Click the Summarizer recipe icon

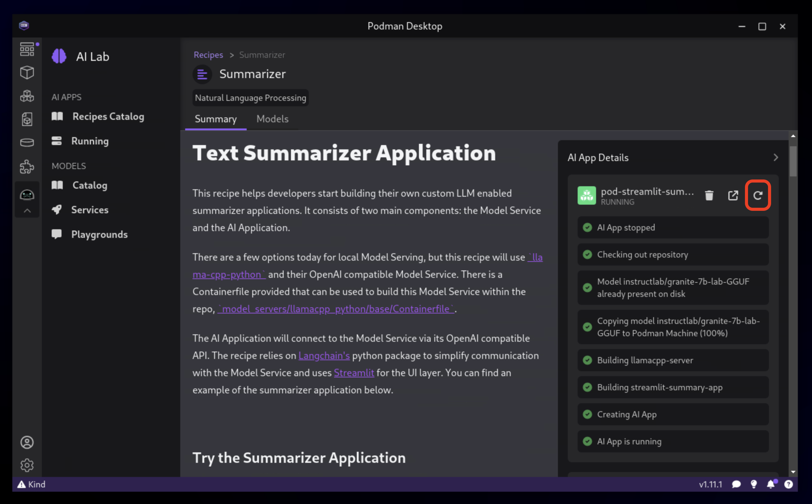[x=202, y=74]
